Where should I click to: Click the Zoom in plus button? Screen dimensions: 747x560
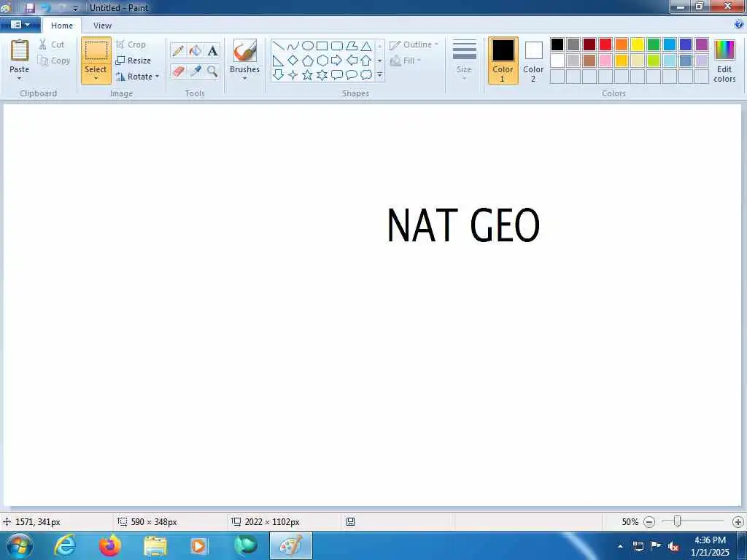738,522
